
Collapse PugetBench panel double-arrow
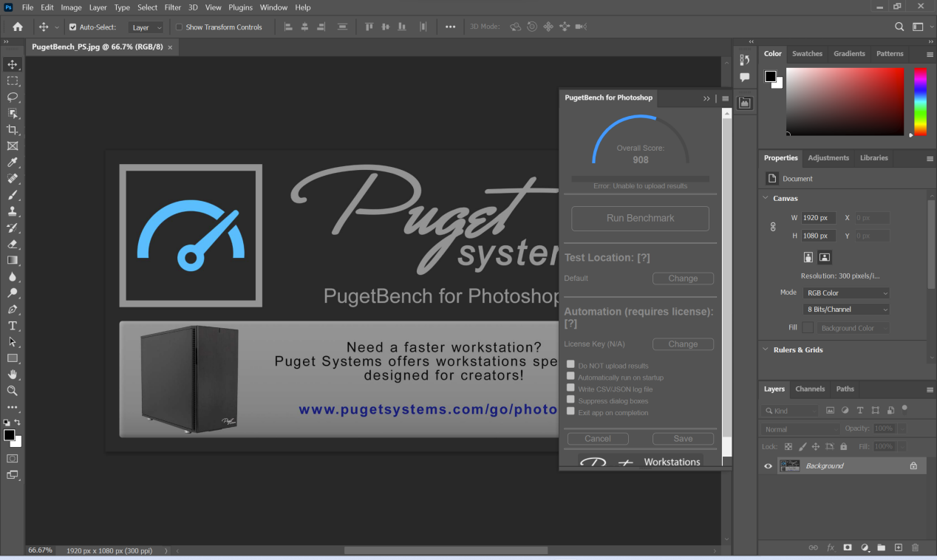pos(706,98)
